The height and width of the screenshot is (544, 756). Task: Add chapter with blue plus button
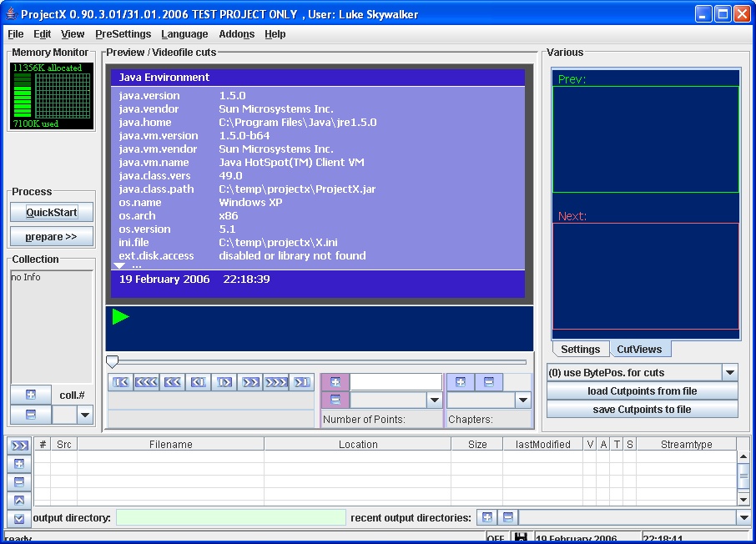click(461, 382)
